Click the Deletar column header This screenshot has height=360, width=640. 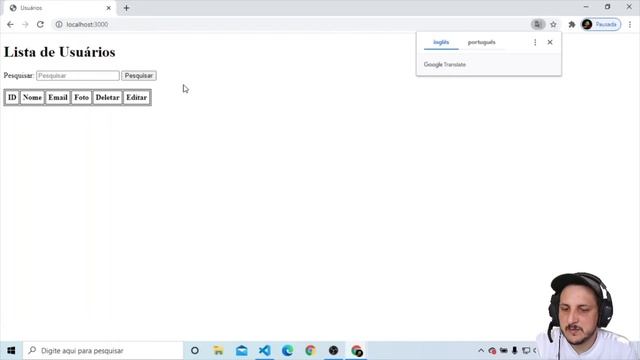(108, 98)
